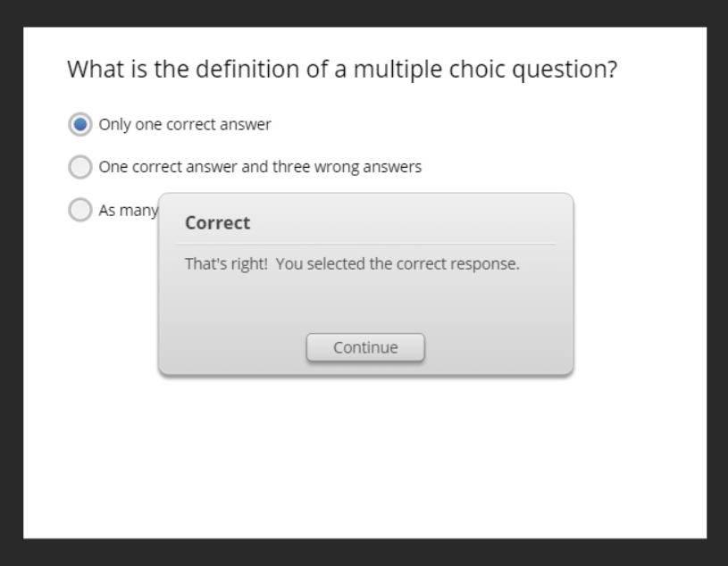
Task: Click the quiz question heading text
Action: point(342,70)
